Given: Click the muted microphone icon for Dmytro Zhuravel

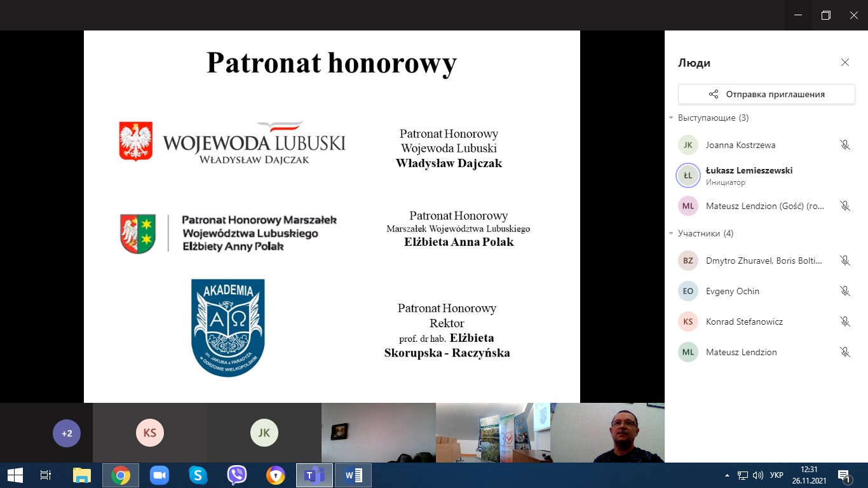Looking at the screenshot, I should tap(845, 261).
